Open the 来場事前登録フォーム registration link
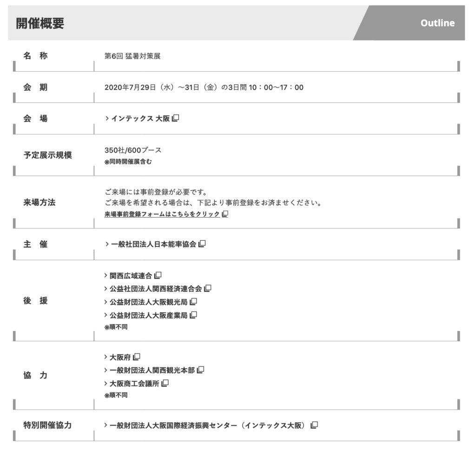The width and height of the screenshot is (476, 451). coord(162,214)
